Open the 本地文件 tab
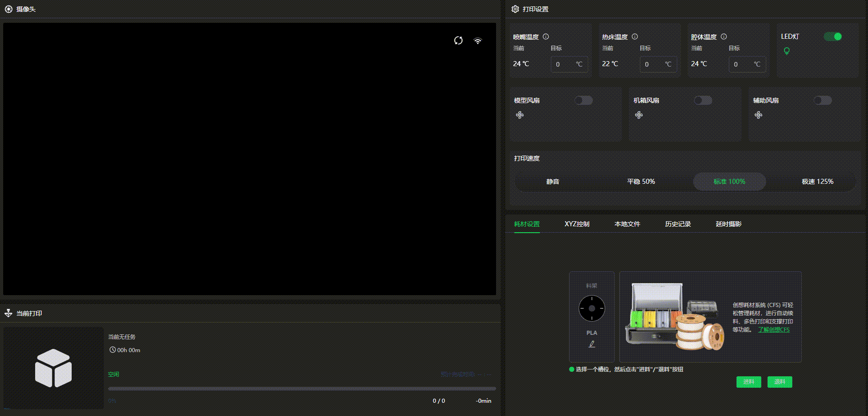 (x=627, y=224)
